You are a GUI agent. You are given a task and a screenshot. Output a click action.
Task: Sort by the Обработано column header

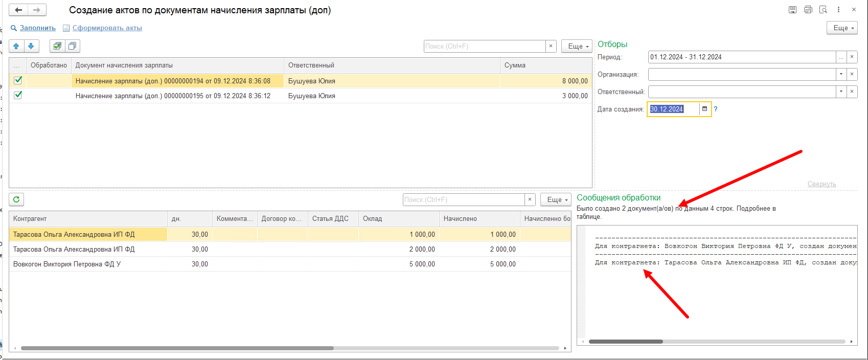49,65
